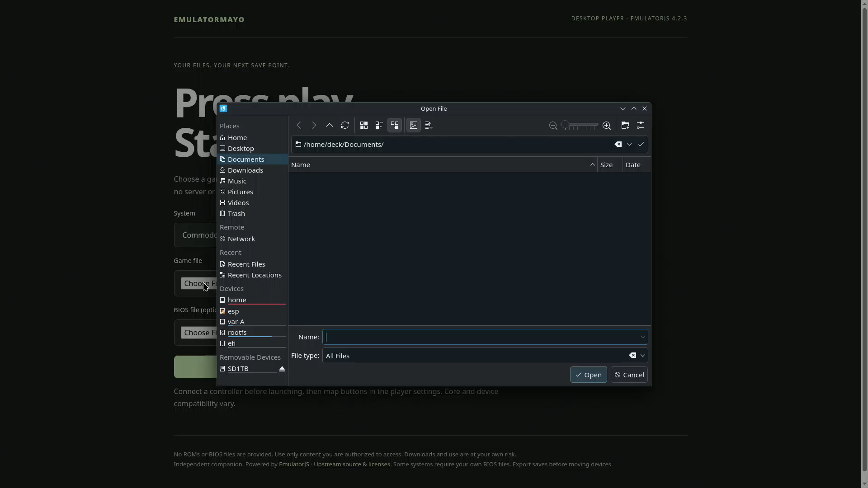Select the esp device
The height and width of the screenshot is (488, 868).
pos(252,311)
